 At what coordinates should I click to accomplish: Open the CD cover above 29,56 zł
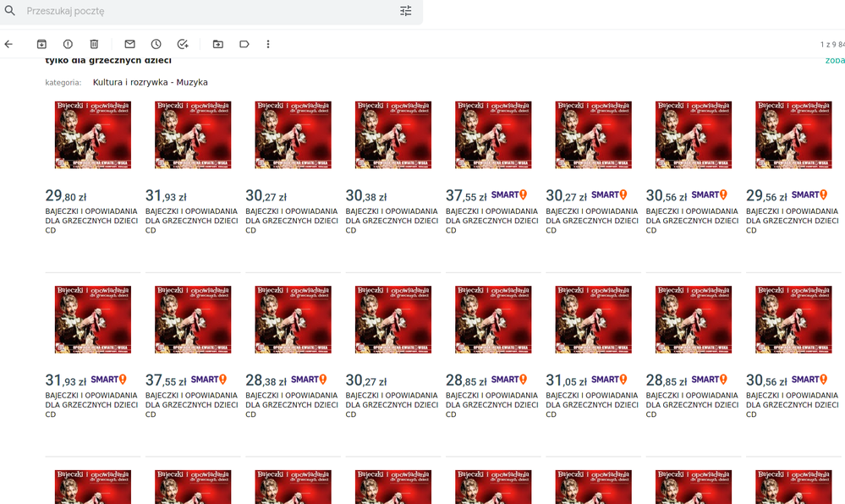tap(793, 134)
